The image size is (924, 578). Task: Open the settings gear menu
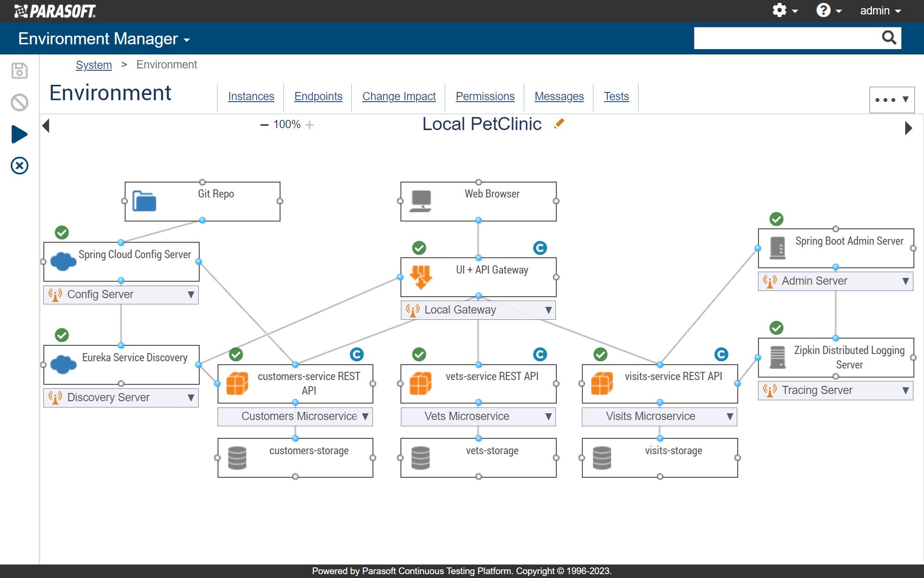[780, 10]
